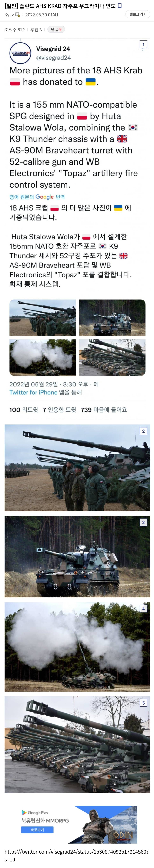The image size is (154, 868).
Task: Open the 댓글 9 comments button
Action: (56, 30)
